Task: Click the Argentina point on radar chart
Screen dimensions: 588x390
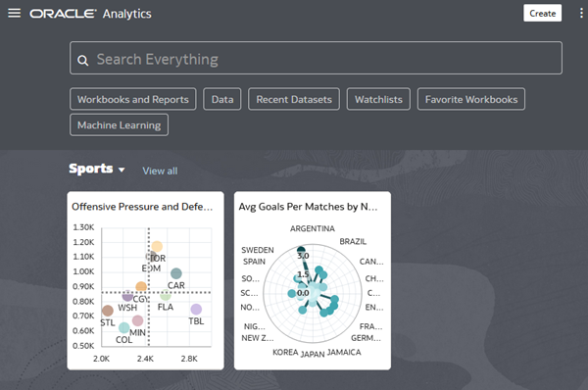Action: tap(301, 249)
